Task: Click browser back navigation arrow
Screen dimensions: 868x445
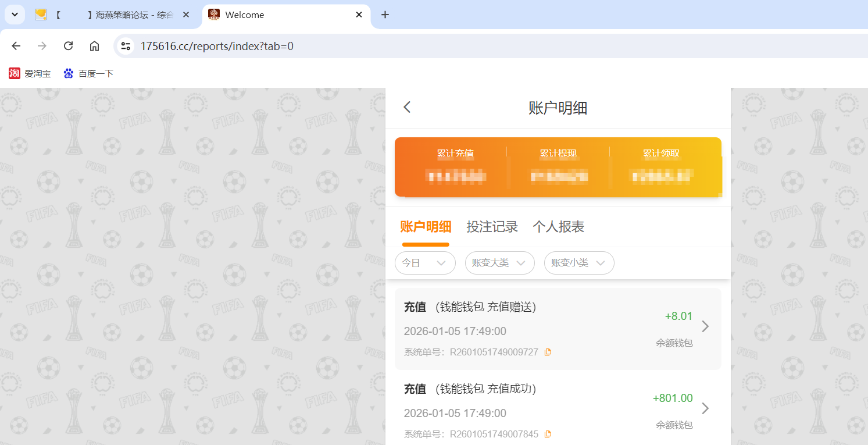Action: coord(16,45)
